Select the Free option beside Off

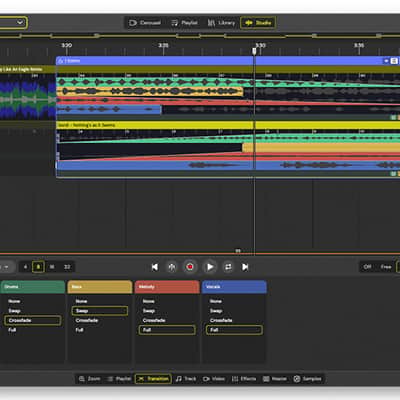(386, 267)
